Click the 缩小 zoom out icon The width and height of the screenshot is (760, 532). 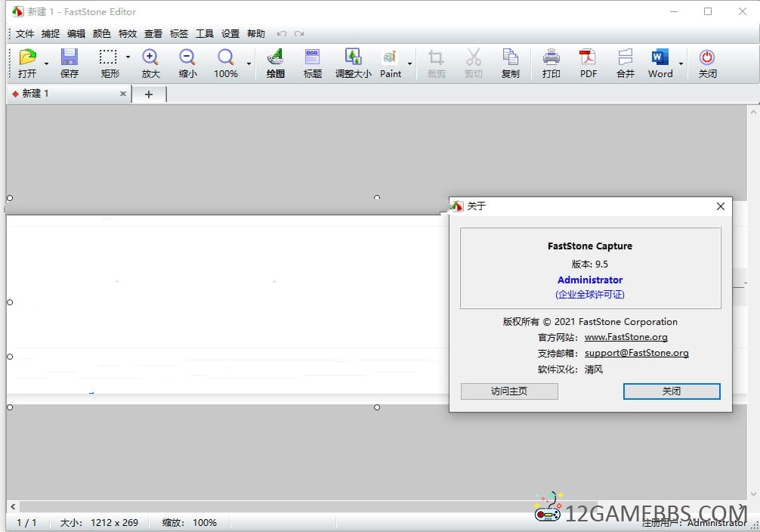[x=187, y=57]
